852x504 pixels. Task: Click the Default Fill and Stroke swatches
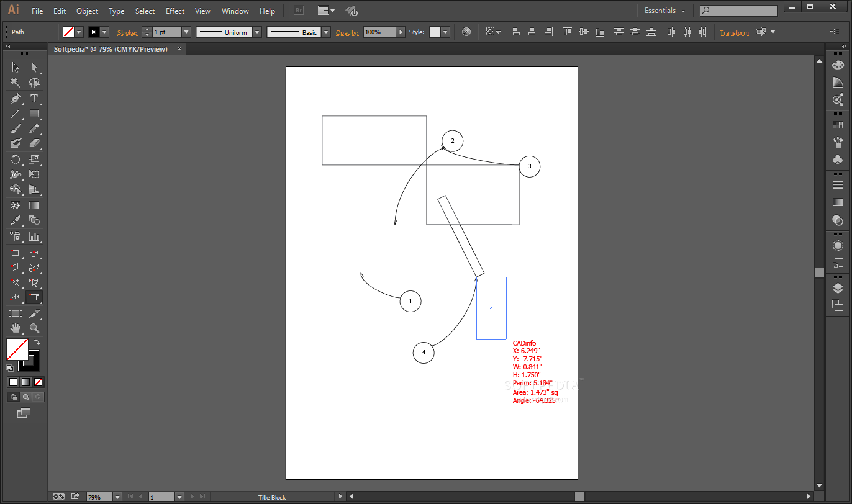(9, 367)
